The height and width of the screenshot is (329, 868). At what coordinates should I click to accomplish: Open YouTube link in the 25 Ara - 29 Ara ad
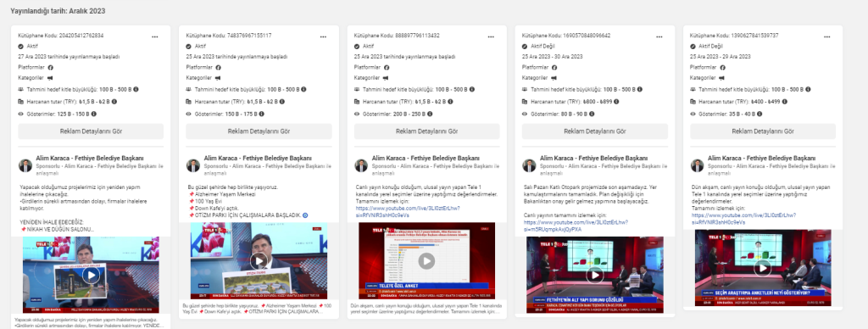pyautogui.click(x=744, y=218)
